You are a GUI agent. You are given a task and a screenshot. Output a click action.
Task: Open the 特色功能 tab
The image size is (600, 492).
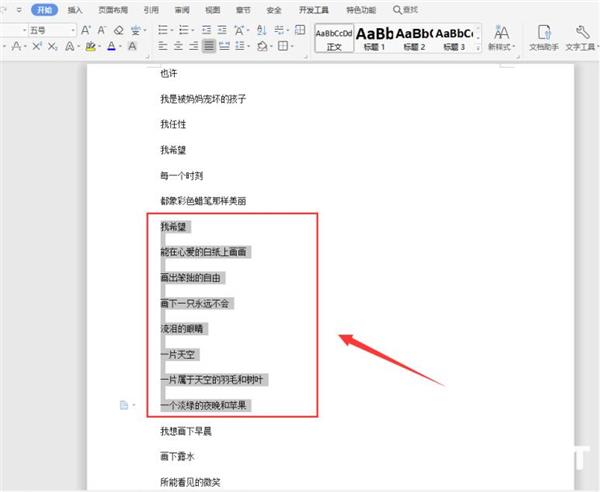tap(361, 10)
